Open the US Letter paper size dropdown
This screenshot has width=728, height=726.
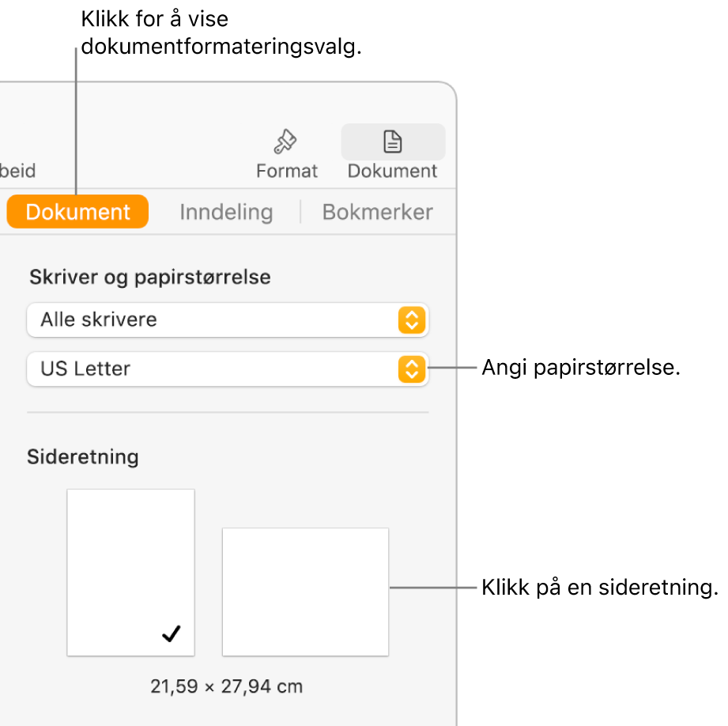[x=228, y=369]
